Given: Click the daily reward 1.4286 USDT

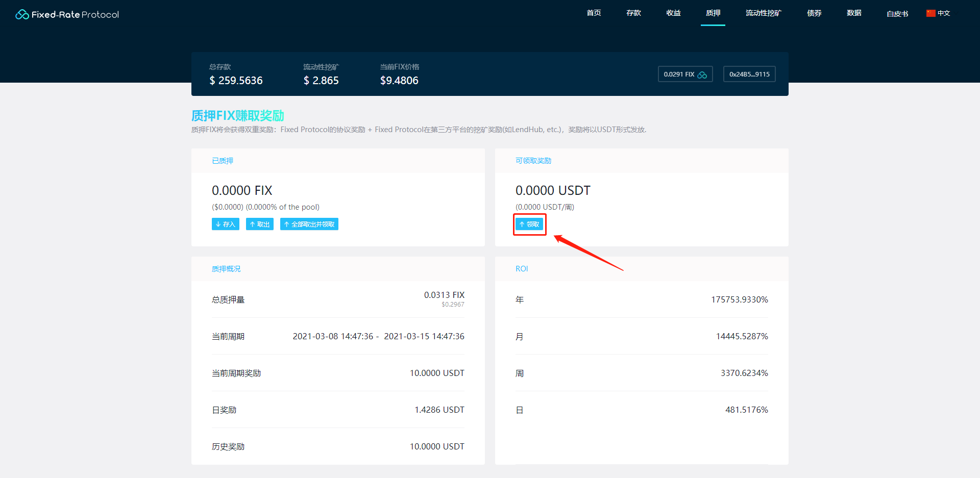Looking at the screenshot, I should tap(439, 410).
